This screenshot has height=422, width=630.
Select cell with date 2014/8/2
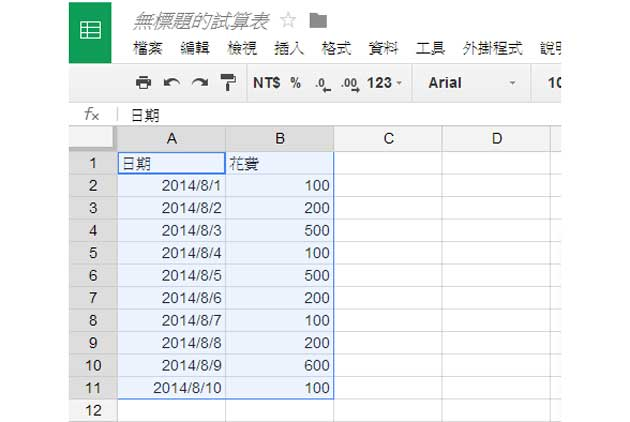[x=172, y=208]
